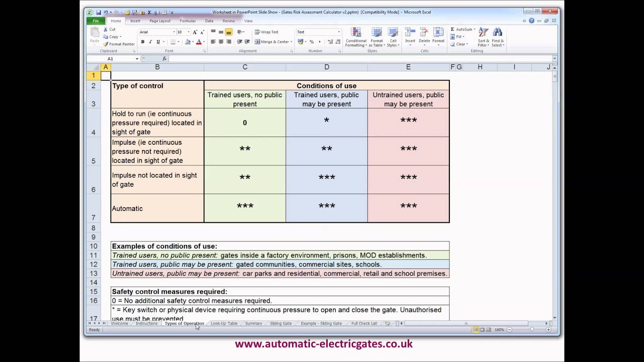Apply the red font color

pyautogui.click(x=199, y=42)
